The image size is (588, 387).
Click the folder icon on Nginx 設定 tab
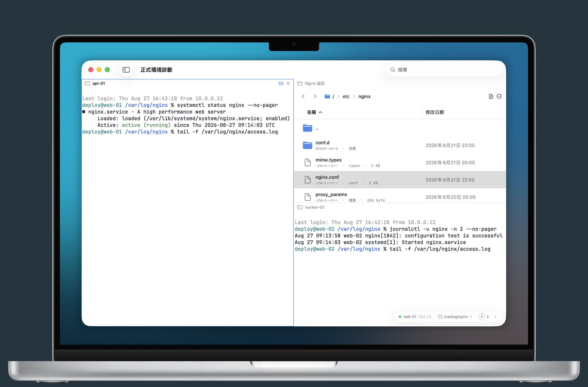[x=300, y=84]
